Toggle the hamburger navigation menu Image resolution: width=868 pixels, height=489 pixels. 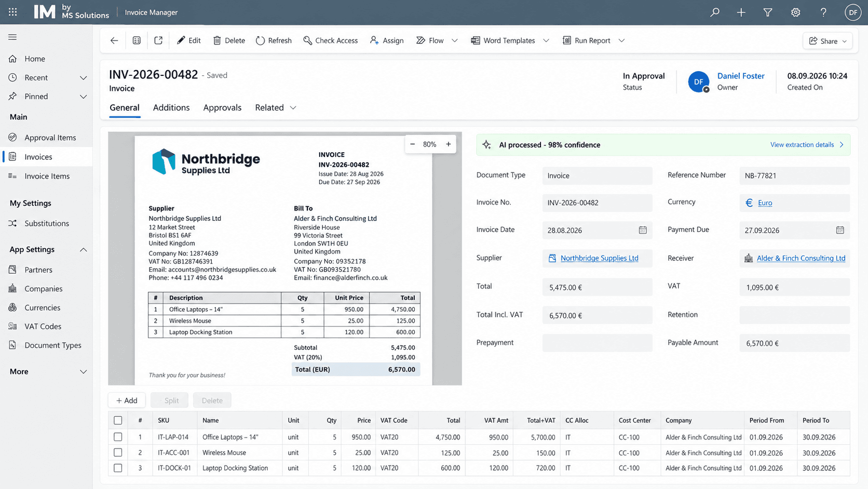(12, 37)
